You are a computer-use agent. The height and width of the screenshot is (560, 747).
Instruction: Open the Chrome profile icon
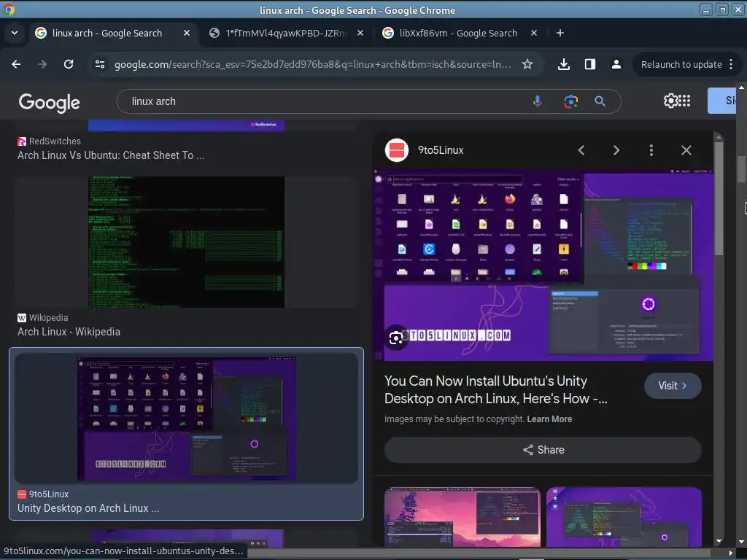pos(616,64)
